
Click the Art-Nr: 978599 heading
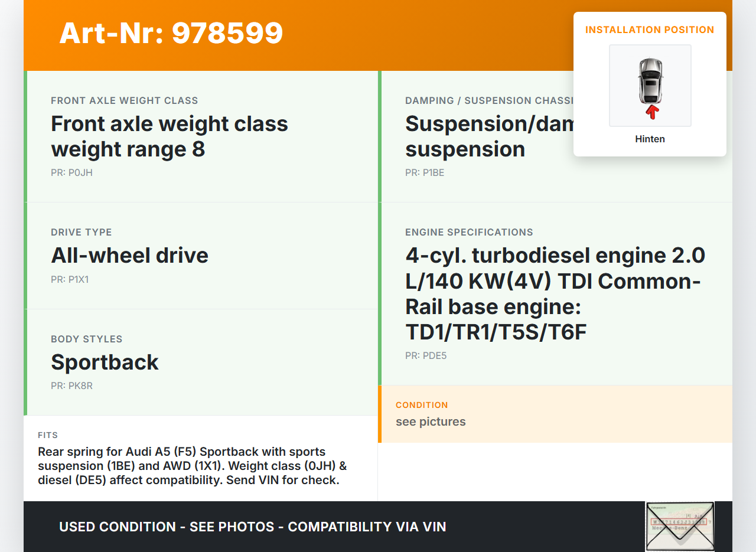click(171, 33)
